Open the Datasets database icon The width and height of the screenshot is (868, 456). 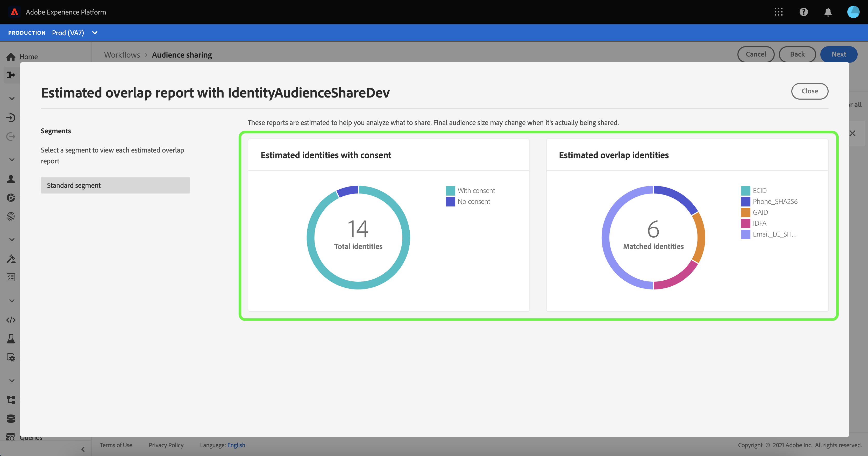tap(11, 419)
